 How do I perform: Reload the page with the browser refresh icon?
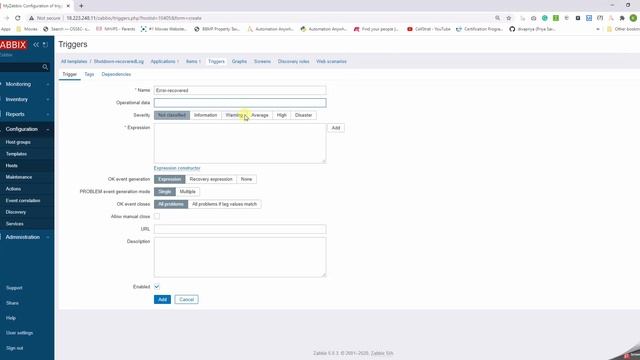pyautogui.click(x=18, y=18)
